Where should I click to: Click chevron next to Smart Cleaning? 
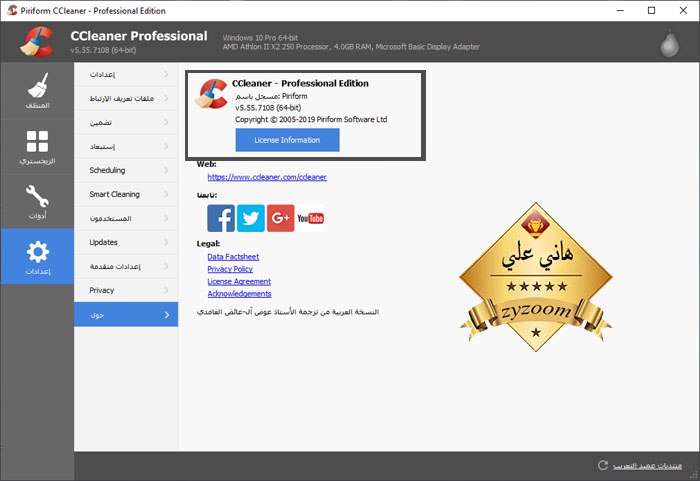click(x=166, y=194)
